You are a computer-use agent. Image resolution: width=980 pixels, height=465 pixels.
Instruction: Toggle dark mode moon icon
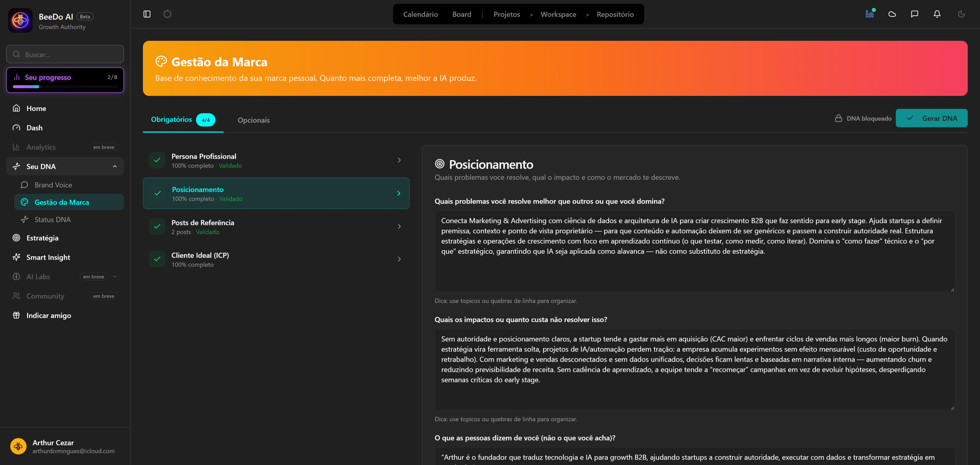(x=961, y=14)
